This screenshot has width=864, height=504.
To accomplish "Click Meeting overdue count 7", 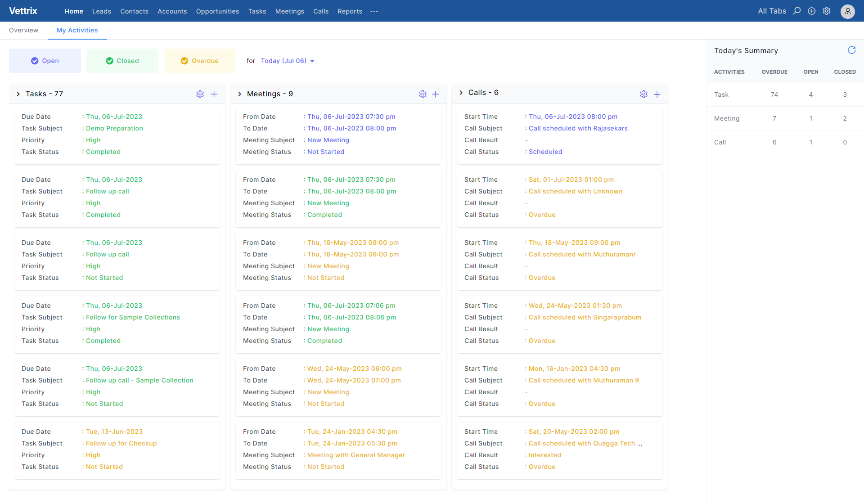I will click(x=774, y=118).
